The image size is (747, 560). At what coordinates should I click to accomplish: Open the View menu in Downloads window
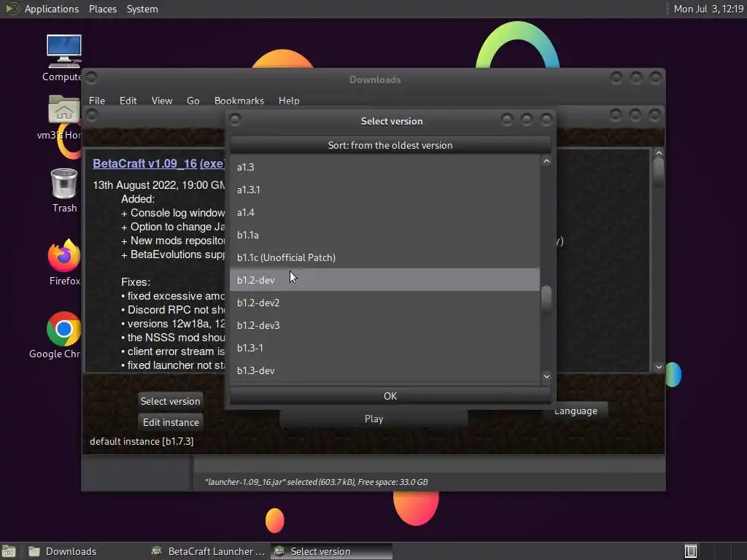(161, 101)
